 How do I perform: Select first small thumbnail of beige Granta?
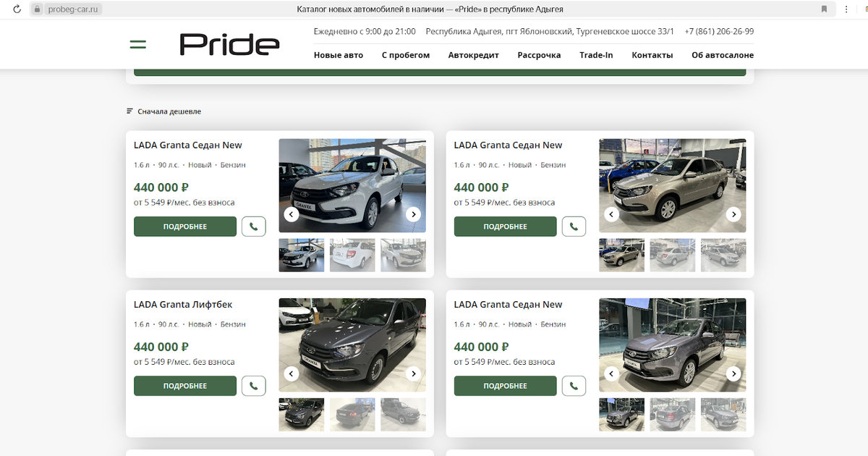[622, 255]
